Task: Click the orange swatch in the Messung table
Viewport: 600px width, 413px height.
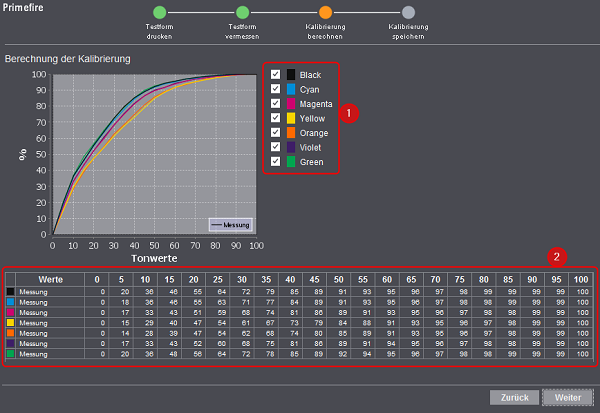Action: click(x=10, y=333)
